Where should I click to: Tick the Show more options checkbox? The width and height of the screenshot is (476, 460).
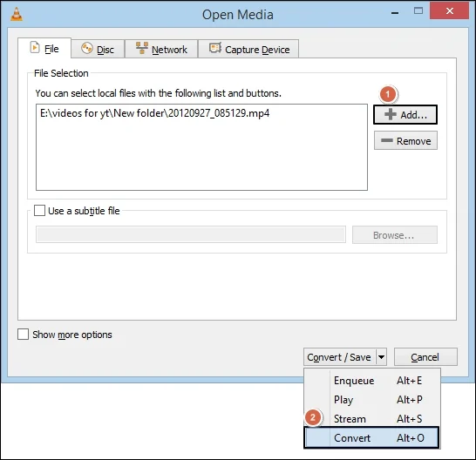(x=23, y=334)
